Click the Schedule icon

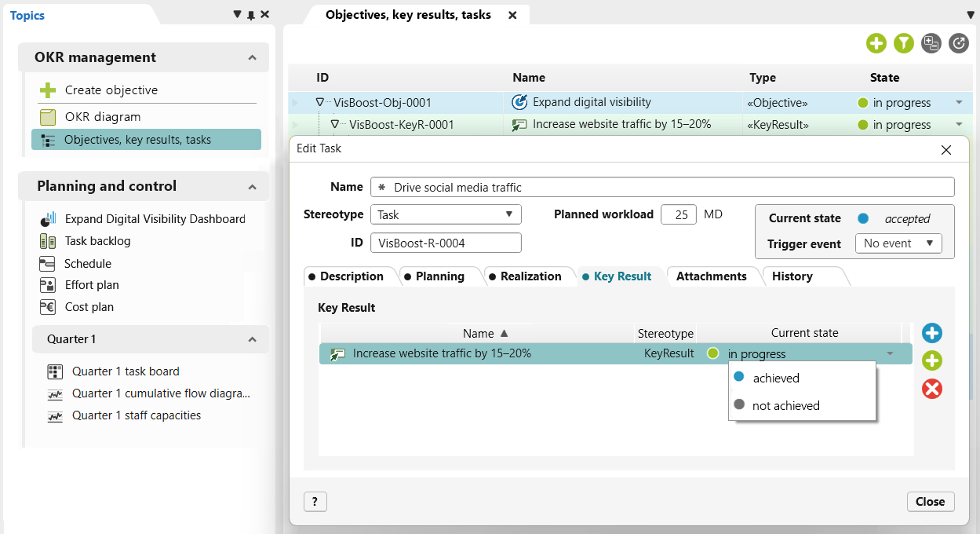coord(48,264)
